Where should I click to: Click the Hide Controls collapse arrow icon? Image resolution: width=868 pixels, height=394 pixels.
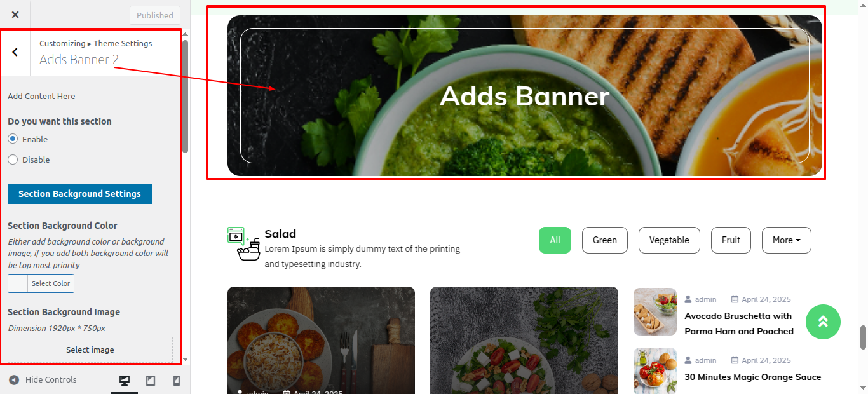(14, 380)
